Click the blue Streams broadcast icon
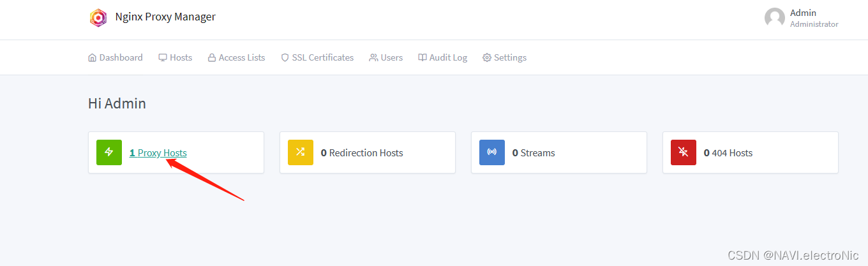The width and height of the screenshot is (868, 266). click(x=492, y=152)
